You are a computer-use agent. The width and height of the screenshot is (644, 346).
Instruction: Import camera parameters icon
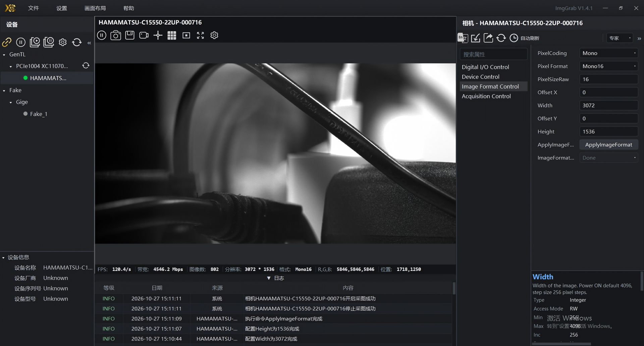pos(476,38)
